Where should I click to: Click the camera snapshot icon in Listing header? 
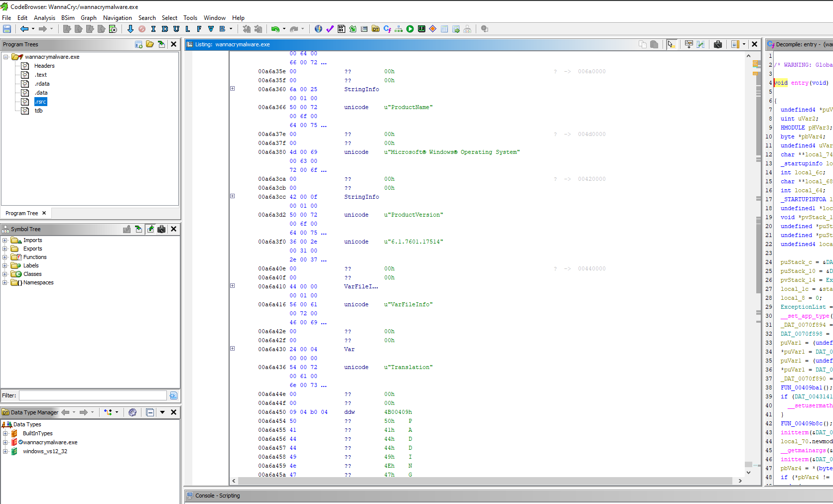coord(718,44)
